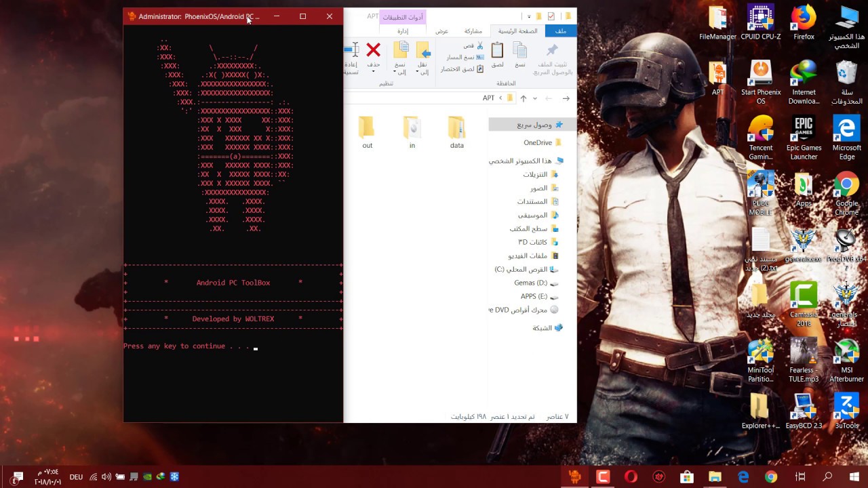Click the Opera icon in the taskbar
Viewport: 868px width, 488px height.
631,476
